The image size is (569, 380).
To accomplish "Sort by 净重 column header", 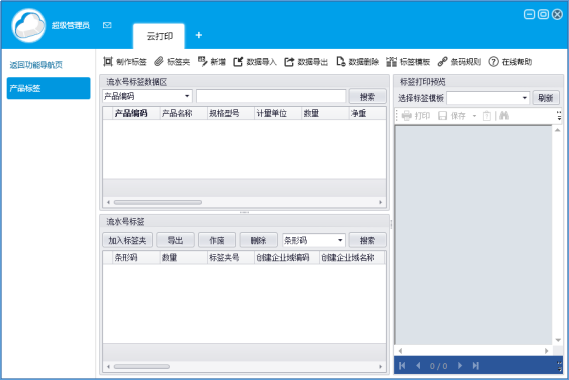I will coord(367,113).
